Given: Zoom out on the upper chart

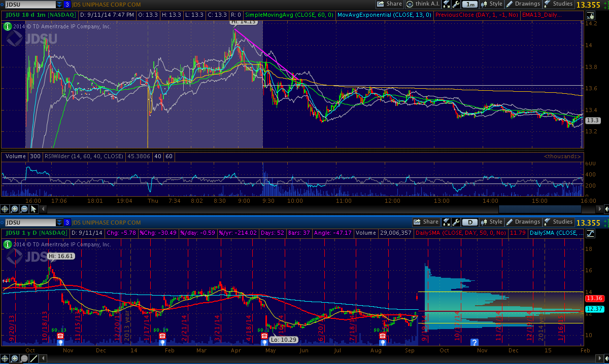Looking at the screenshot, I should point(24,209).
